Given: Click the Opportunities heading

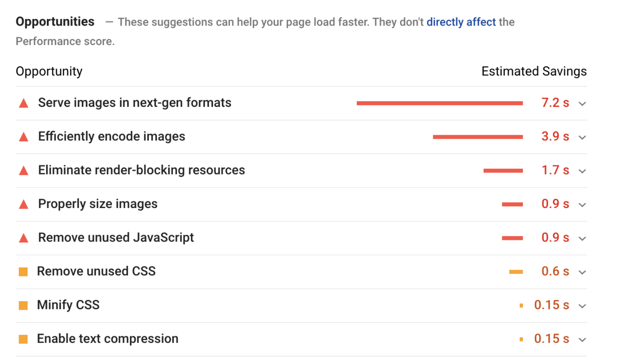Looking at the screenshot, I should point(55,21).
